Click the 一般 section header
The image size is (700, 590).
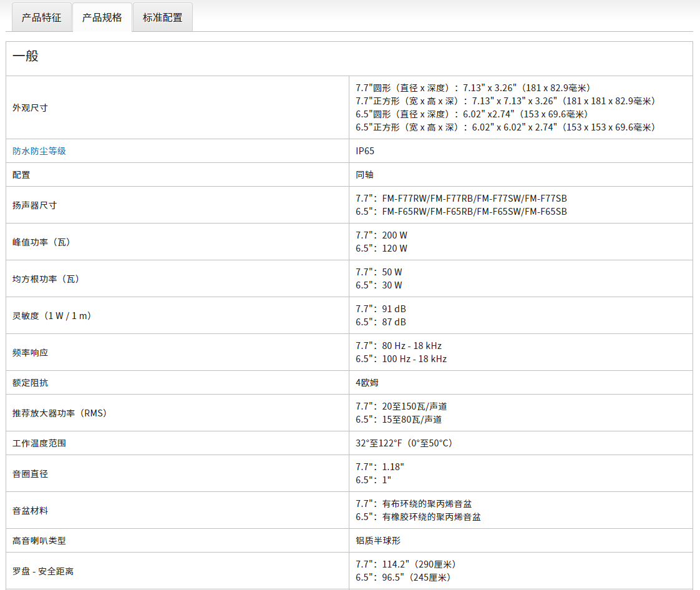tap(26, 56)
